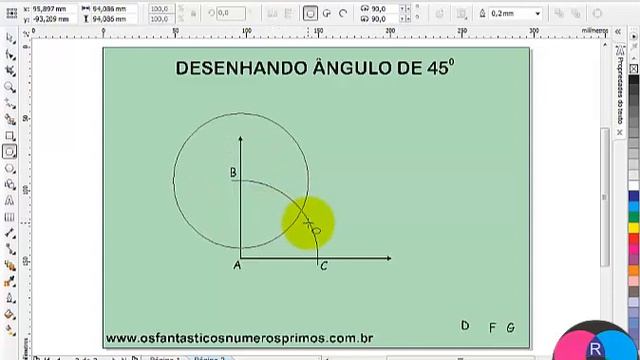
Task: Select the www.osfantasticosnumerosprimos.com.br text
Action: click(239, 338)
